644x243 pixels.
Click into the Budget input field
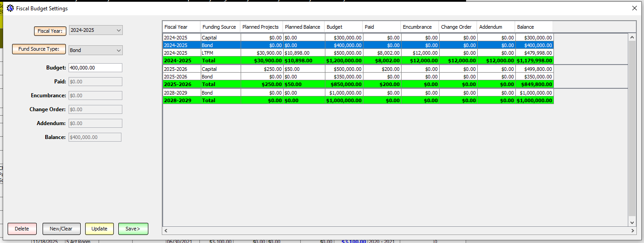coord(95,68)
